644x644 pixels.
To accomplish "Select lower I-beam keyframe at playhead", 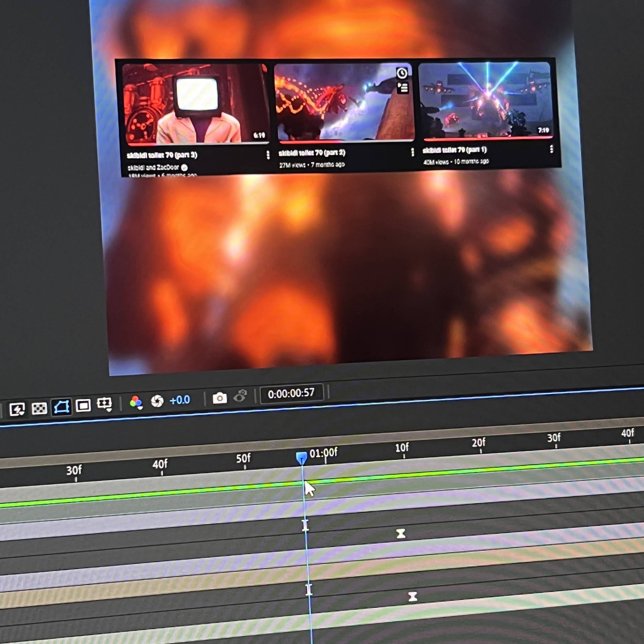I will click(309, 589).
